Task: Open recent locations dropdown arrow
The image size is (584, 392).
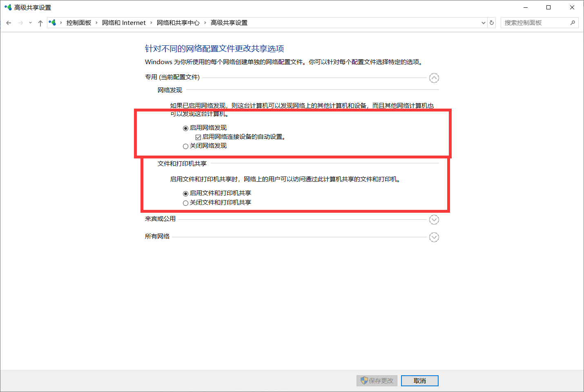Action: pos(30,23)
